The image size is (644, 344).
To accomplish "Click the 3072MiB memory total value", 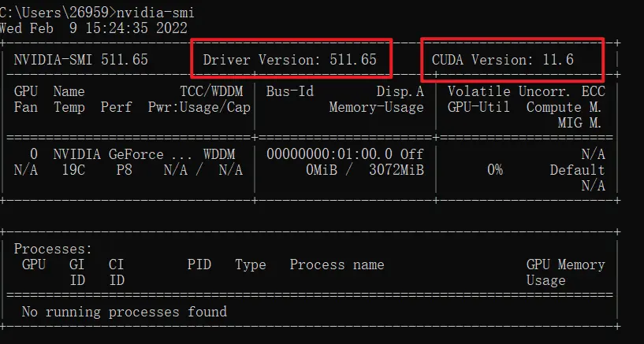I will tap(396, 170).
